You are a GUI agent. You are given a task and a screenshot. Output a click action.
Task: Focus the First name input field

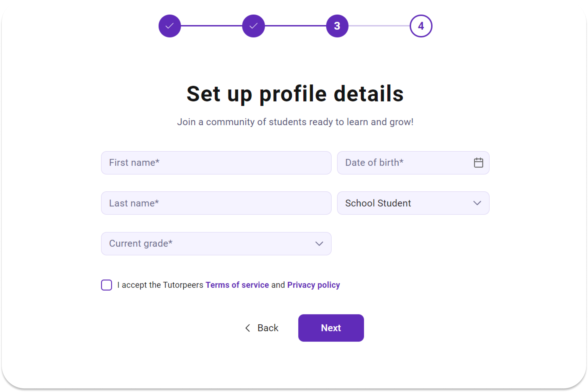[x=216, y=163]
